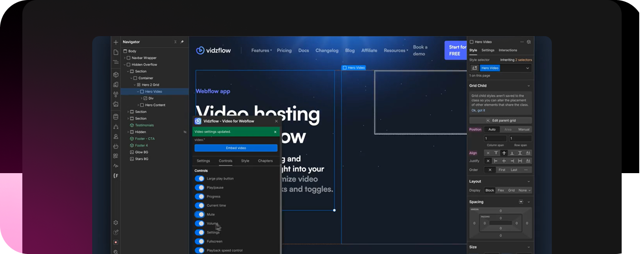The width and height of the screenshot is (644, 254).
Task: Set Justify to start icon
Action: click(x=496, y=161)
